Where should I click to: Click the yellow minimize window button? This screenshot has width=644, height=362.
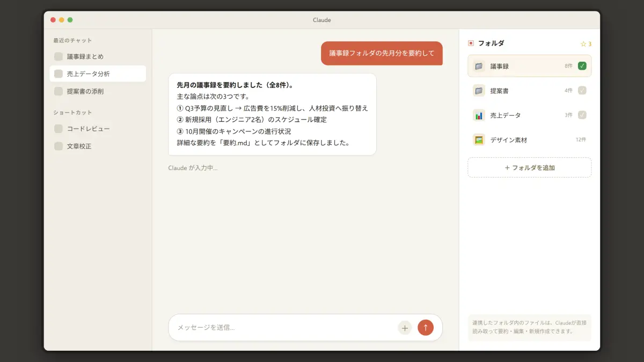point(61,20)
